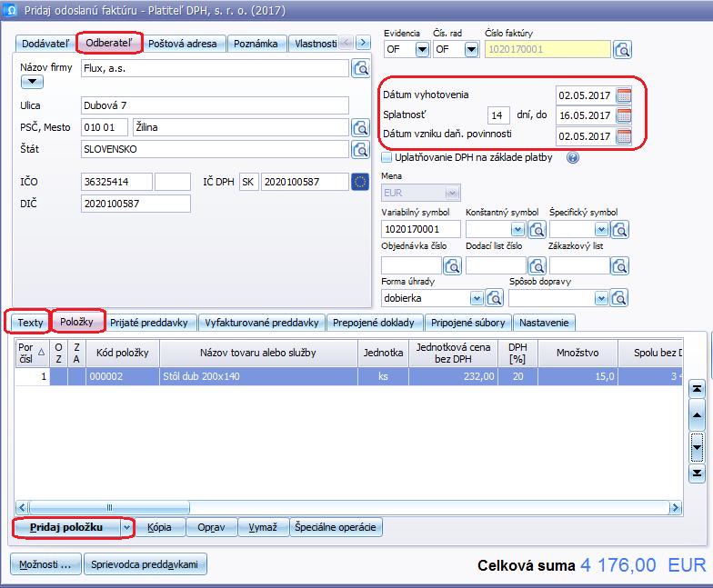Open Poznámka tab
This screenshot has width=713, height=588.
point(256,44)
